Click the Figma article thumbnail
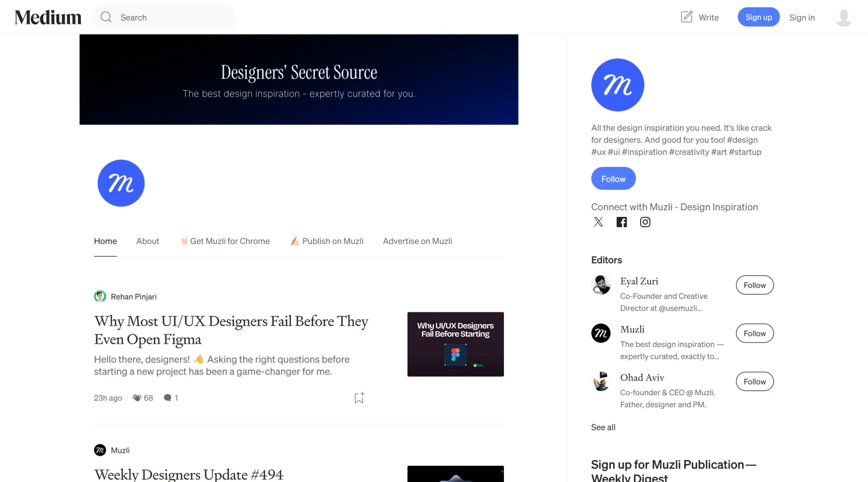The height and width of the screenshot is (482, 868). click(456, 344)
